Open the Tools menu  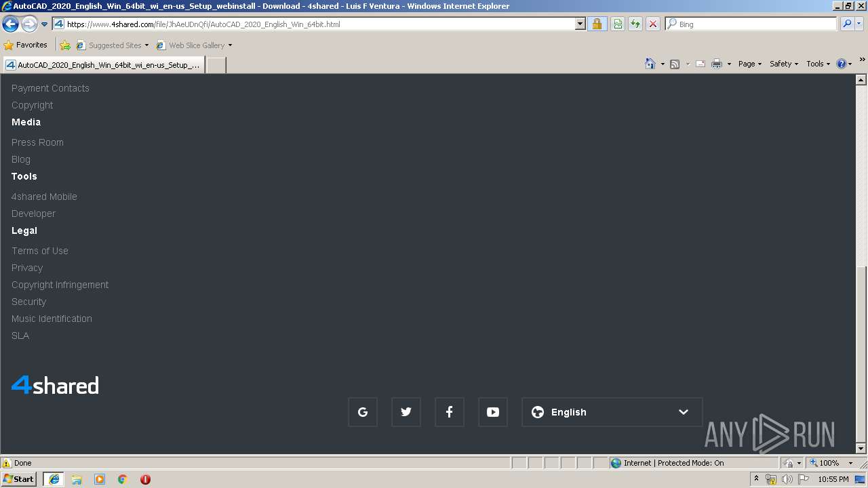[818, 64]
